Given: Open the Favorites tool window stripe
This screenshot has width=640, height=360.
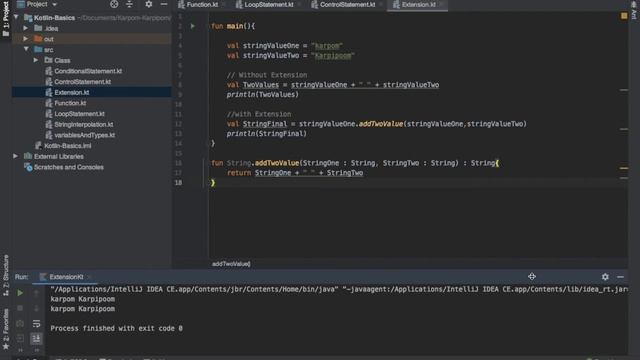Looking at the screenshot, I should pyautogui.click(x=5, y=329).
